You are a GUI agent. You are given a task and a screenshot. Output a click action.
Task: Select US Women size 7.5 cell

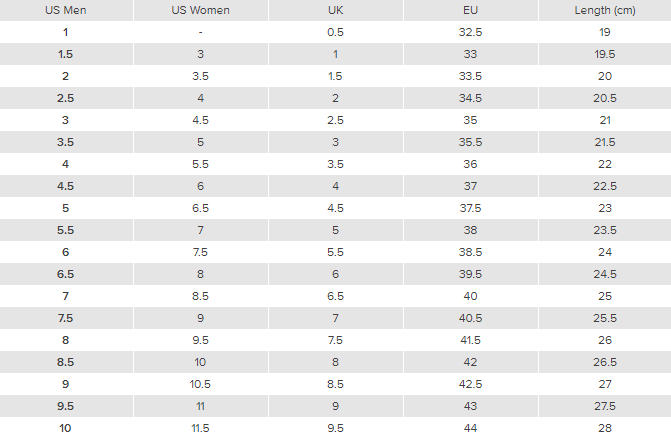pyautogui.click(x=201, y=252)
